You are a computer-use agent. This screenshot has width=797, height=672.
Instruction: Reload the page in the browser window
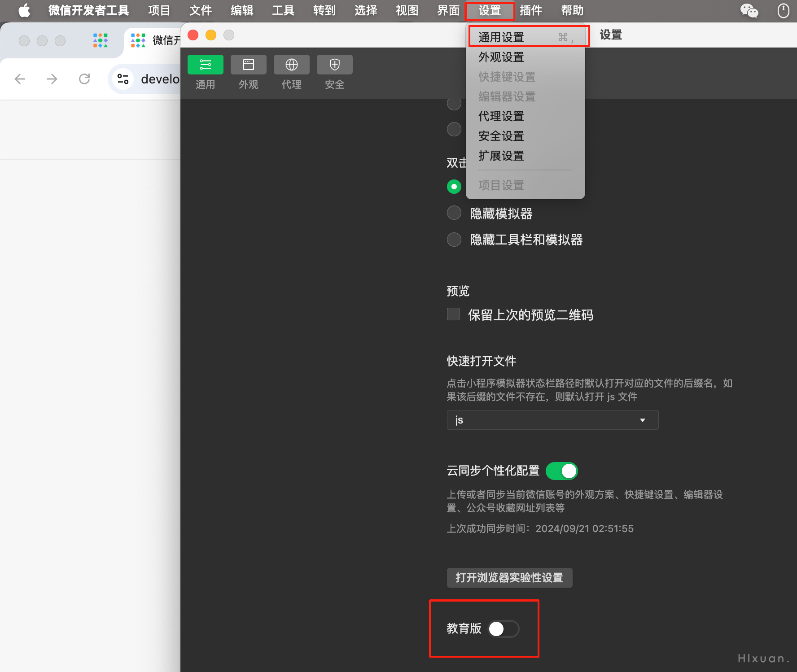[x=84, y=79]
